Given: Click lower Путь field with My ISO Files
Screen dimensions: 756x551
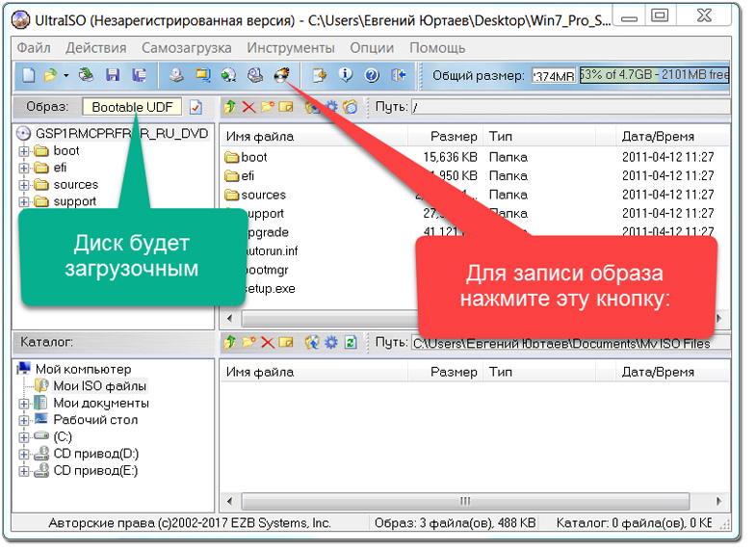Looking at the screenshot, I should click(570, 343).
